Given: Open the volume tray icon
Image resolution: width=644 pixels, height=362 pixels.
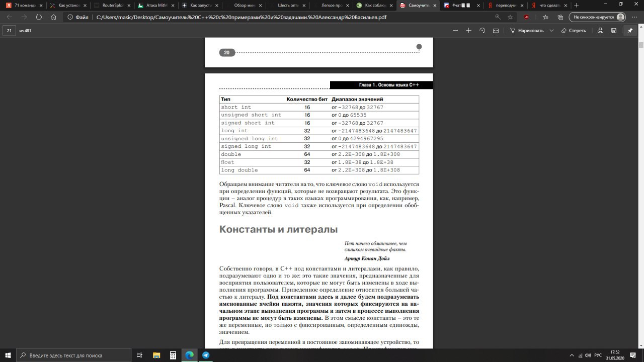Looking at the screenshot, I should (x=588, y=355).
